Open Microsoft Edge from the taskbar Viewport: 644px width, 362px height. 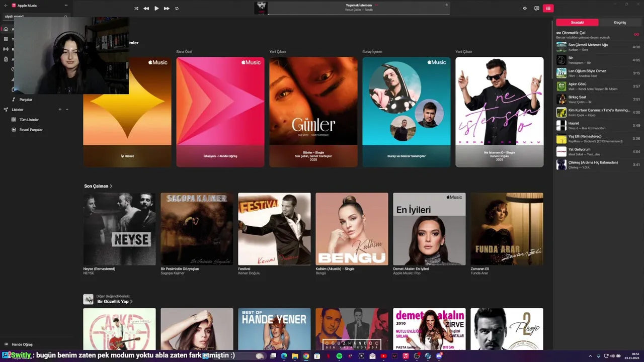tap(284, 356)
